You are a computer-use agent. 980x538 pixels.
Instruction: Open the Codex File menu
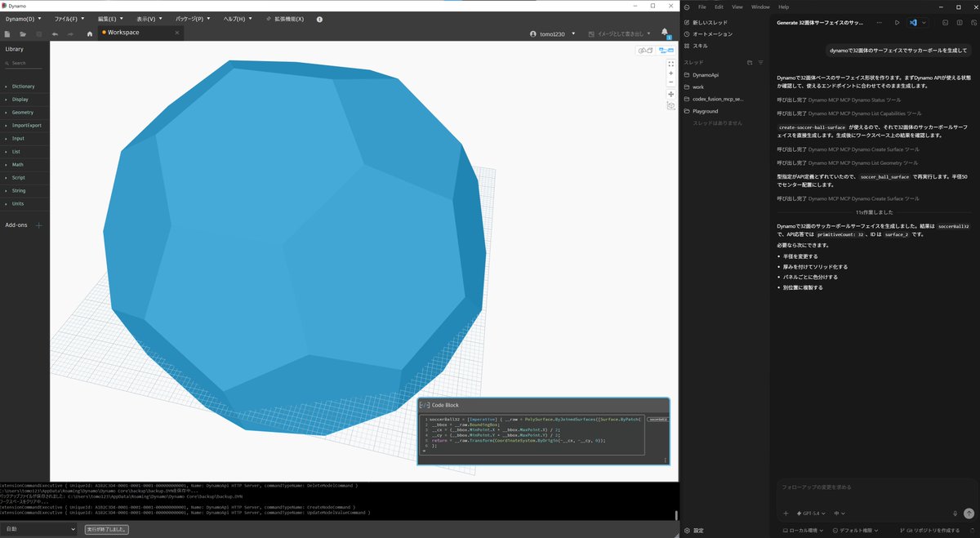point(702,7)
